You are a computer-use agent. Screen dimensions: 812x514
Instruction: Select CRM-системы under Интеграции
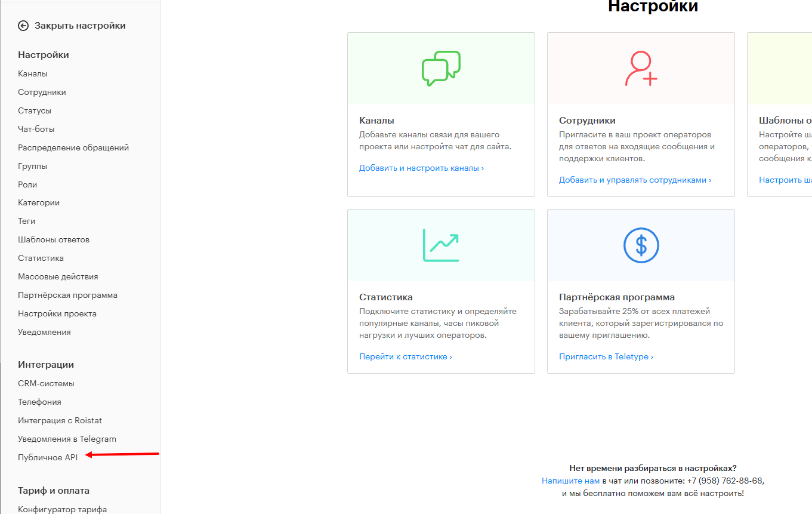click(x=46, y=383)
